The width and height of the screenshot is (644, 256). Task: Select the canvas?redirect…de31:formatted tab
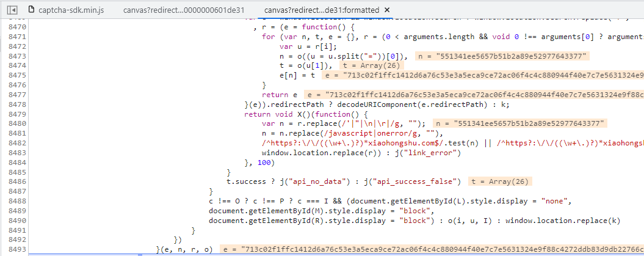click(x=322, y=10)
